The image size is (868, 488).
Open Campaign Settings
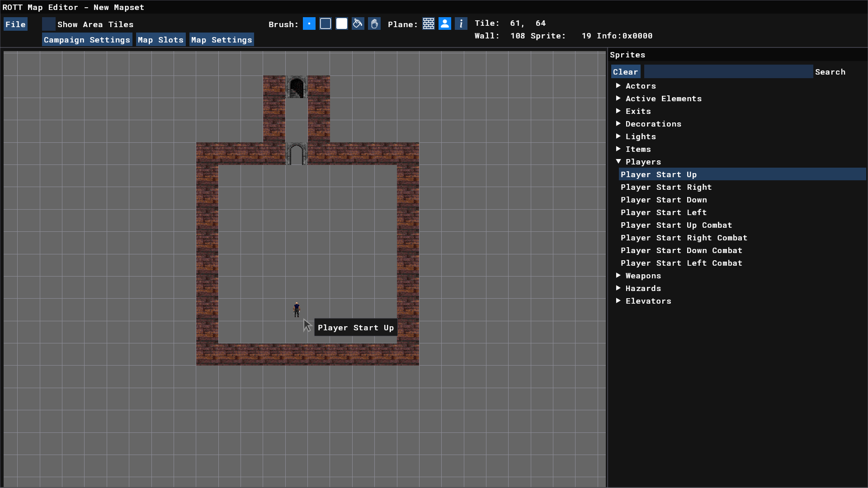87,40
